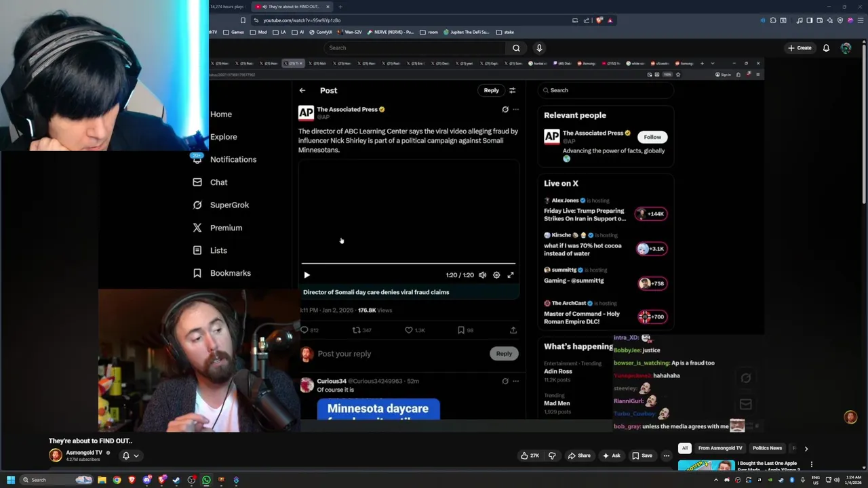Open Premium in X sidebar
Image resolution: width=868 pixels, height=488 pixels.
tap(218, 228)
